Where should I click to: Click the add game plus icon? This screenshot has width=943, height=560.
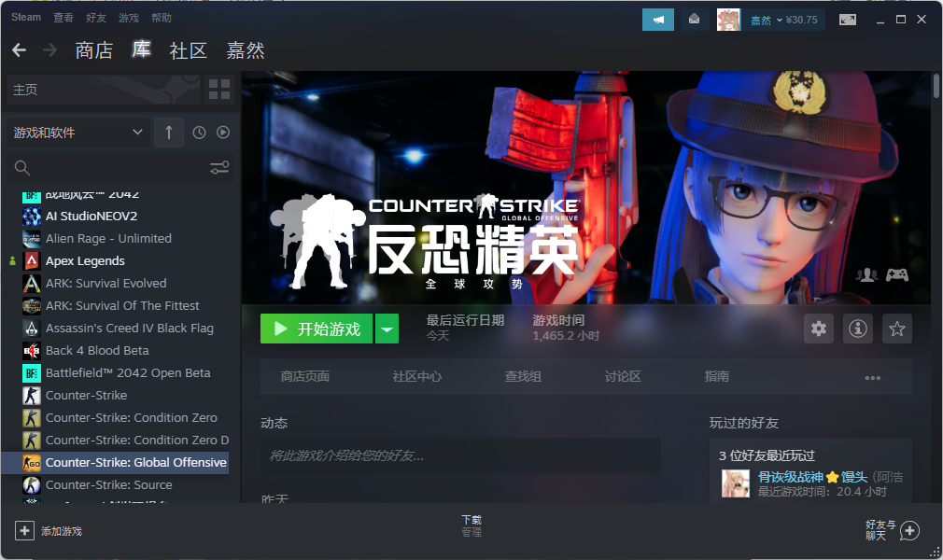(x=24, y=530)
